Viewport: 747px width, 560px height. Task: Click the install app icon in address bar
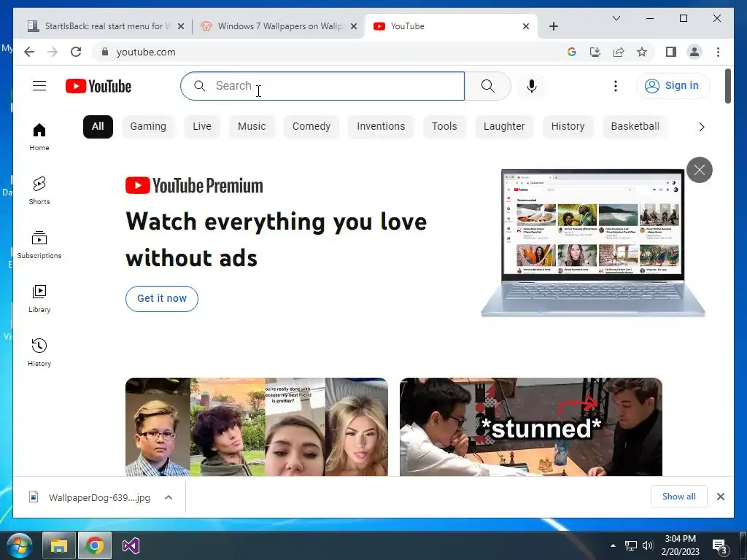(x=595, y=52)
